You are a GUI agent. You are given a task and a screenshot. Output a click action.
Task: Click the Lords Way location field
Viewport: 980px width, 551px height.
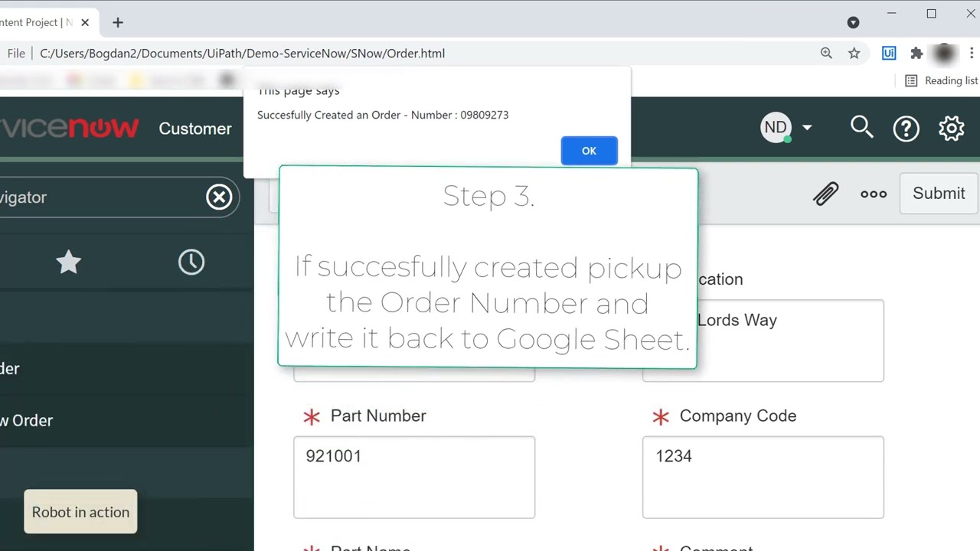(x=763, y=341)
